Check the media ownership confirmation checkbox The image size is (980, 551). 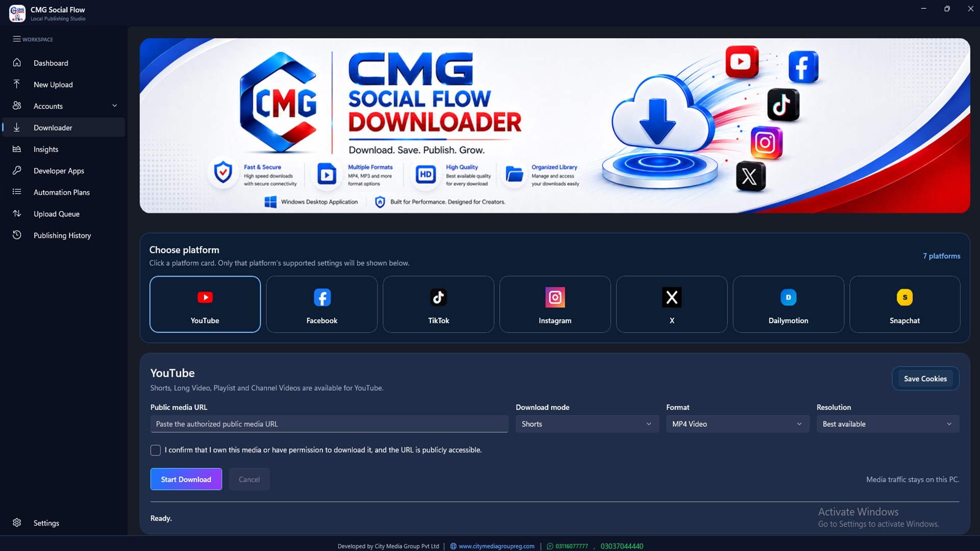click(156, 450)
